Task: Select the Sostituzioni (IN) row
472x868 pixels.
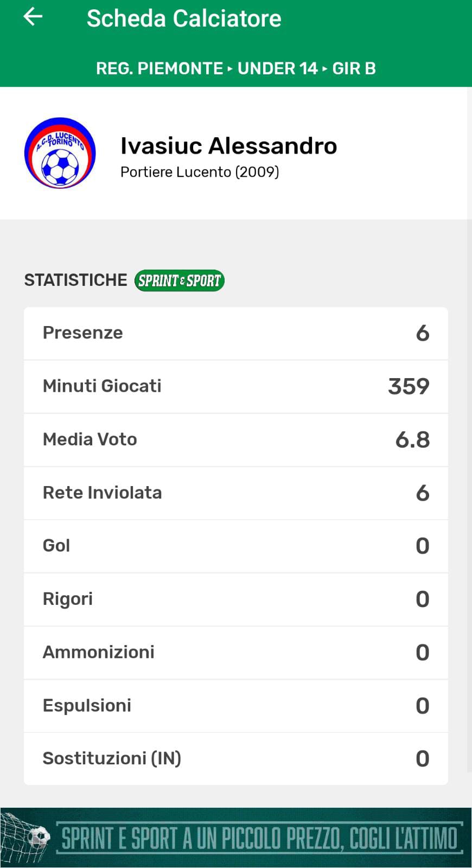Action: click(236, 758)
